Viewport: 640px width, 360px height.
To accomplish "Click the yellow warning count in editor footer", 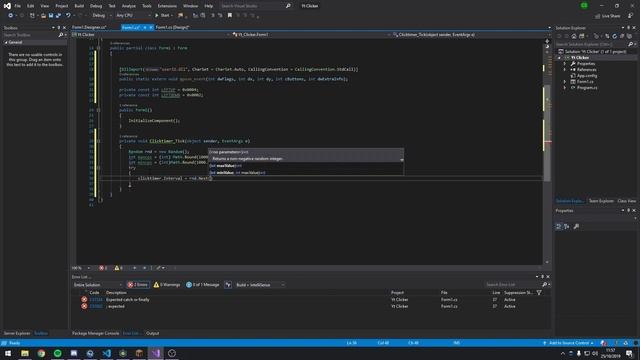I will (118, 268).
